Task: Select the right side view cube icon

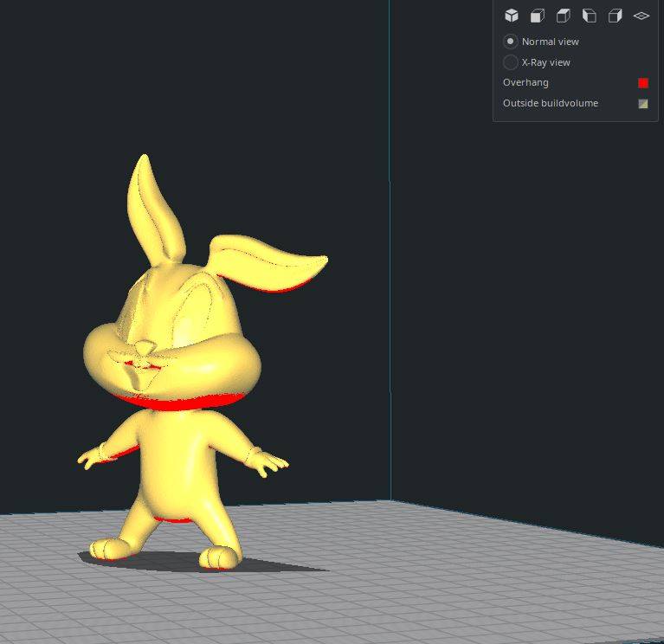Action: 615,16
